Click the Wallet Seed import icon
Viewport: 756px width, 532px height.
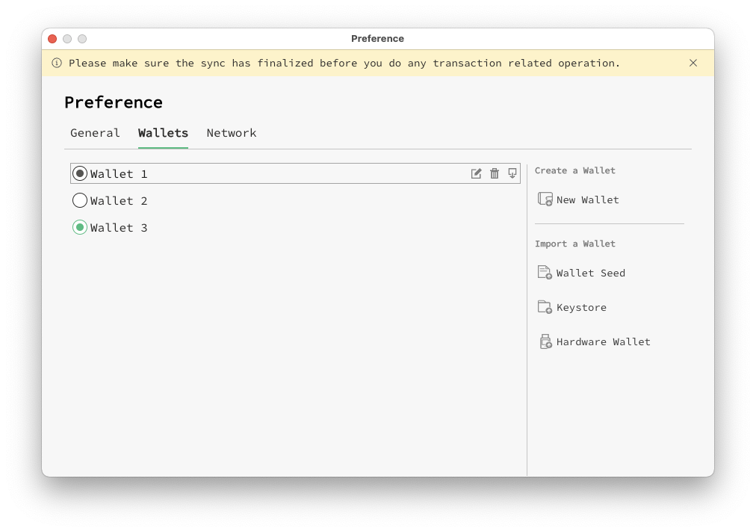click(544, 272)
